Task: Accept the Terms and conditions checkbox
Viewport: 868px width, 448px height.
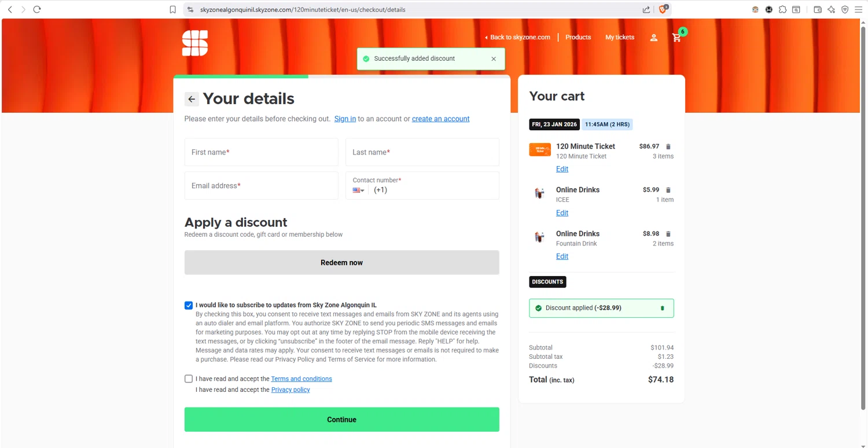Action: point(189,379)
